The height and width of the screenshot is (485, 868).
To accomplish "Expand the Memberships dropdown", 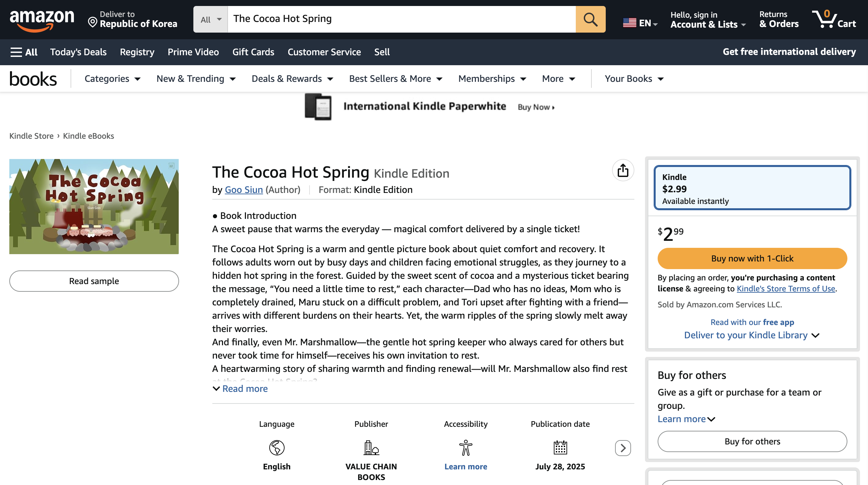I will 492,79.
